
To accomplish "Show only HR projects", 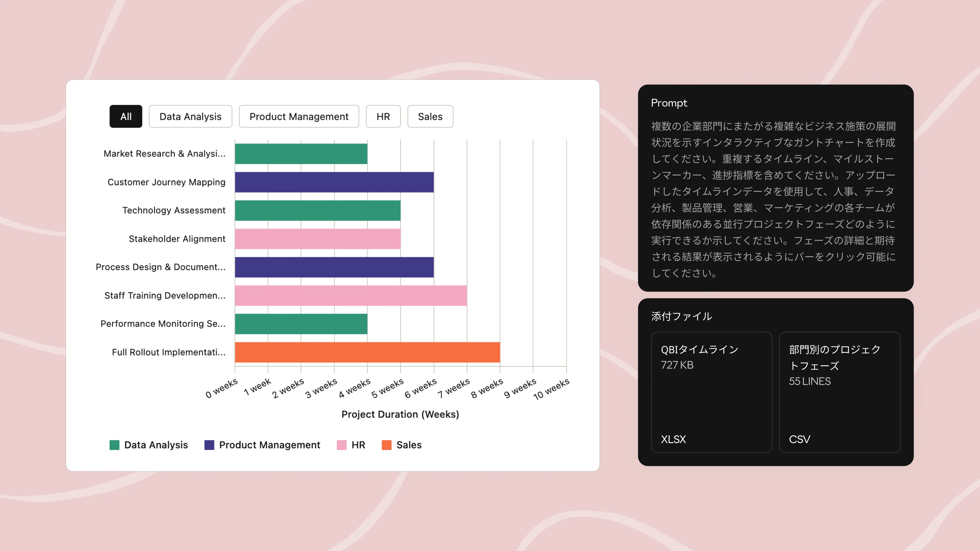I will coord(383,116).
